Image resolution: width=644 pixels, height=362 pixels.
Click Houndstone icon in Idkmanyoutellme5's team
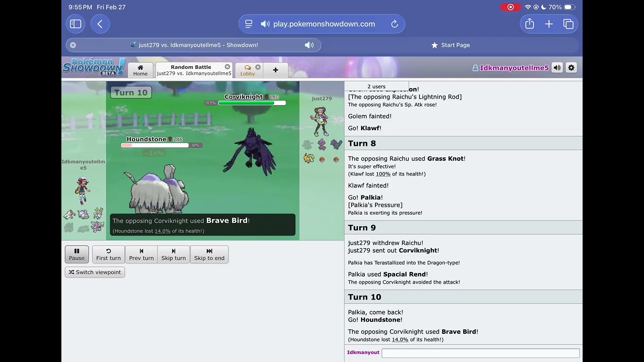click(x=83, y=214)
